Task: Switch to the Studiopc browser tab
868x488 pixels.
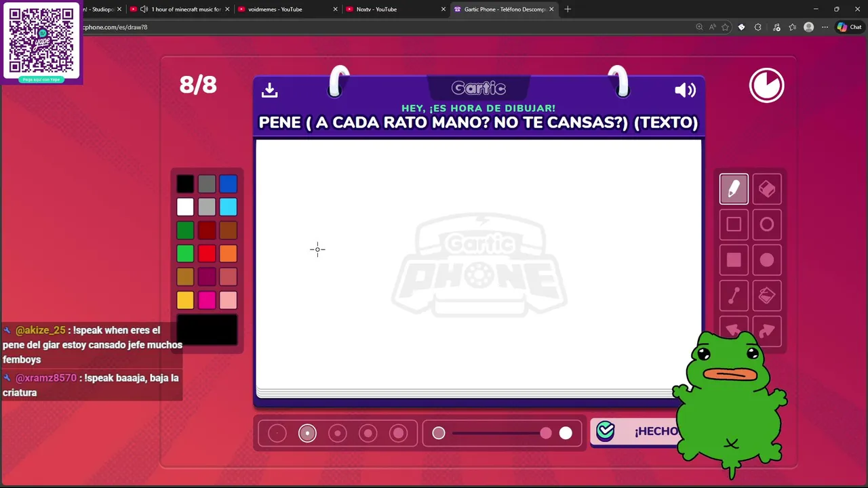Action: [99, 9]
